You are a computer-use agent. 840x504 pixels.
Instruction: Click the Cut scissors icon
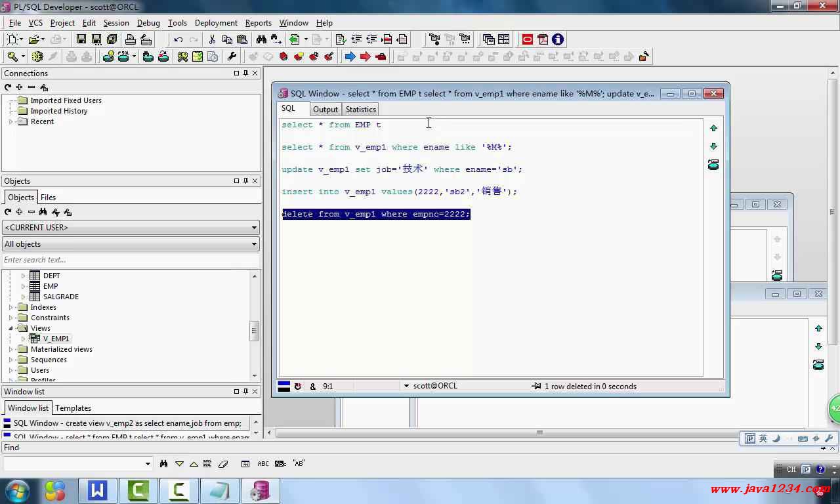coord(212,39)
